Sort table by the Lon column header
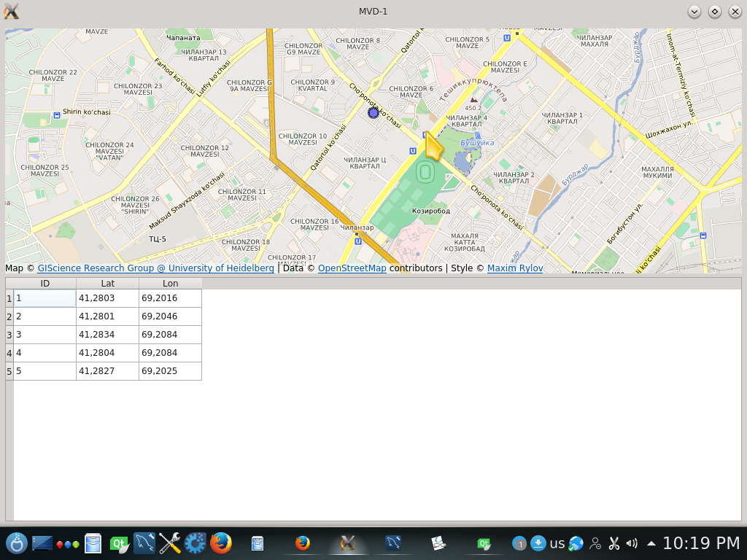This screenshot has height=560, width=747. (170, 284)
